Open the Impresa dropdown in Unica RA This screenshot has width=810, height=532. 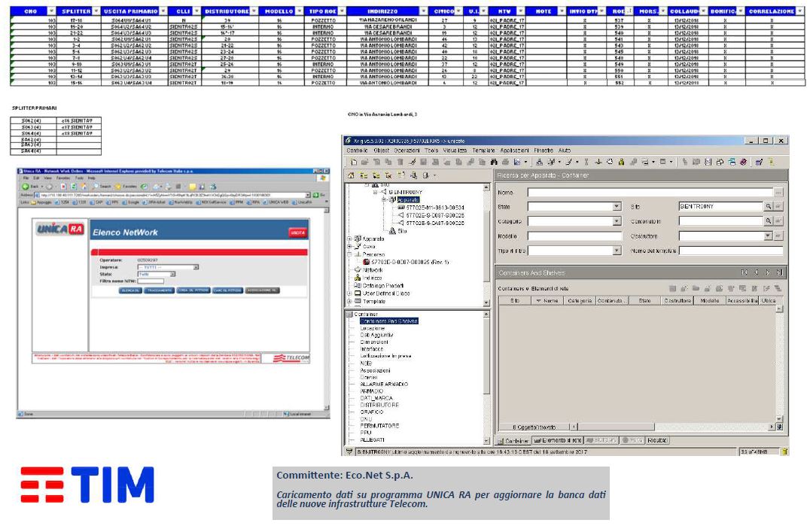[196, 267]
